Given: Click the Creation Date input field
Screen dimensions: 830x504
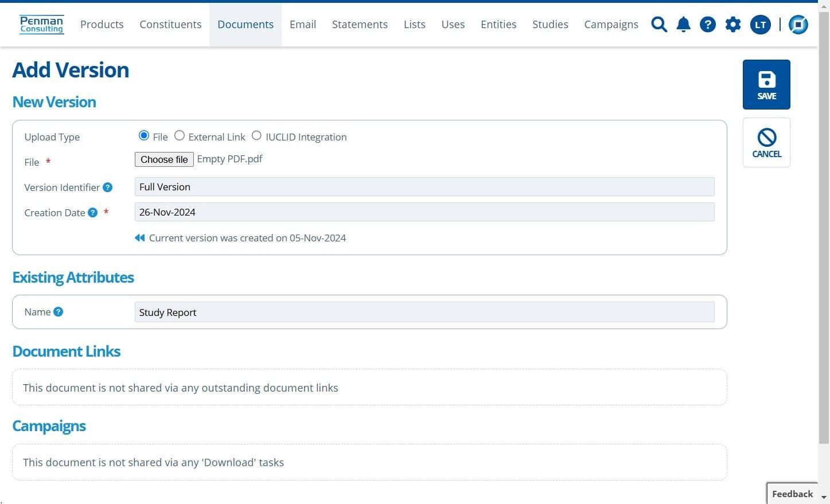Looking at the screenshot, I should pyautogui.click(x=424, y=212).
